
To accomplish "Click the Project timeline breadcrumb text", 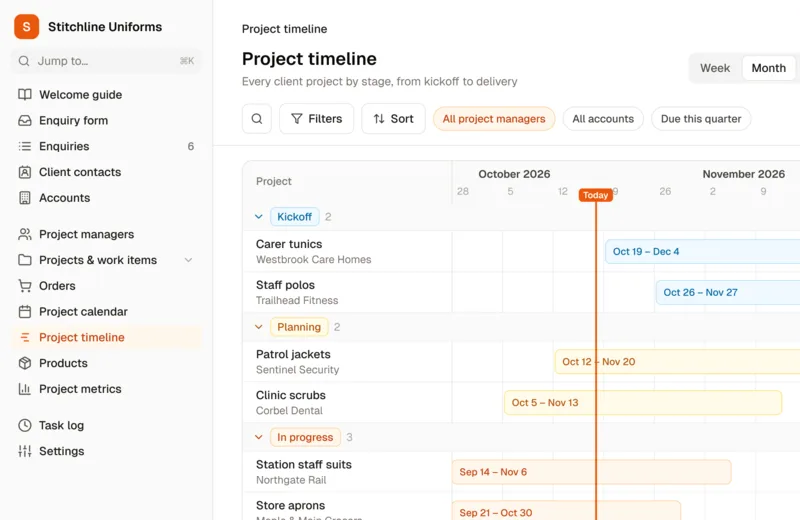I will [x=284, y=29].
